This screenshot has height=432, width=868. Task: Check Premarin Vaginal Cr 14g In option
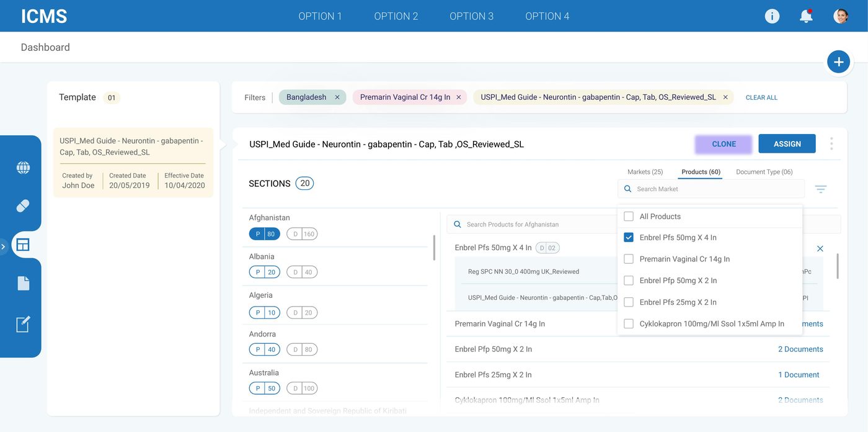[629, 259]
